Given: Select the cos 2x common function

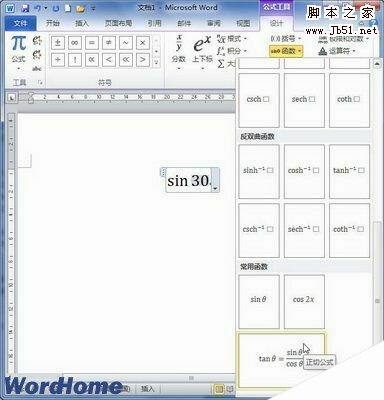Looking at the screenshot, I should click(x=304, y=301).
